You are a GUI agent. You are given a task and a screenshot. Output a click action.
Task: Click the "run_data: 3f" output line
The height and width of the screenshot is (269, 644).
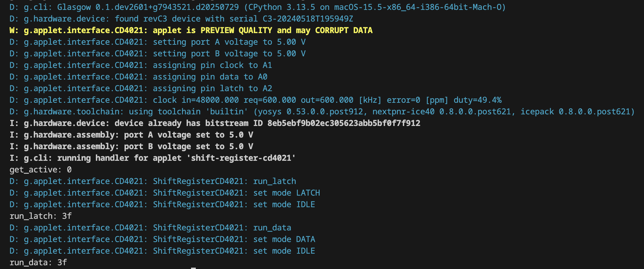38,263
